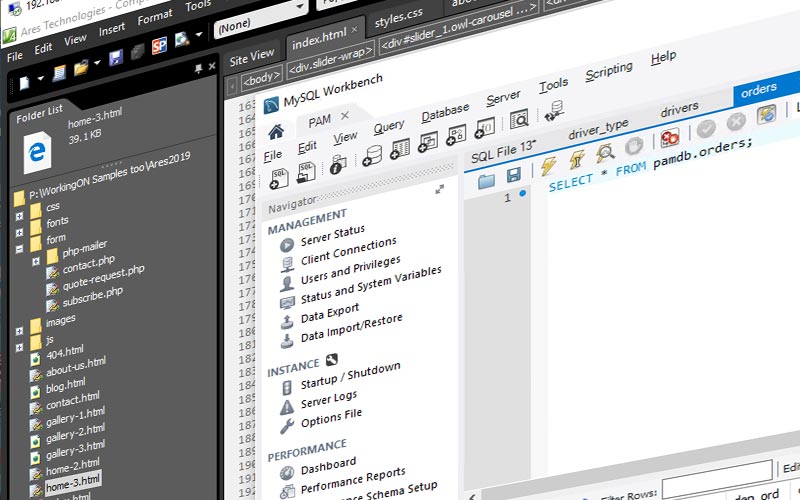Viewport: 800px width, 500px height.
Task: Toggle the autocommit mode icon
Action: click(x=766, y=114)
